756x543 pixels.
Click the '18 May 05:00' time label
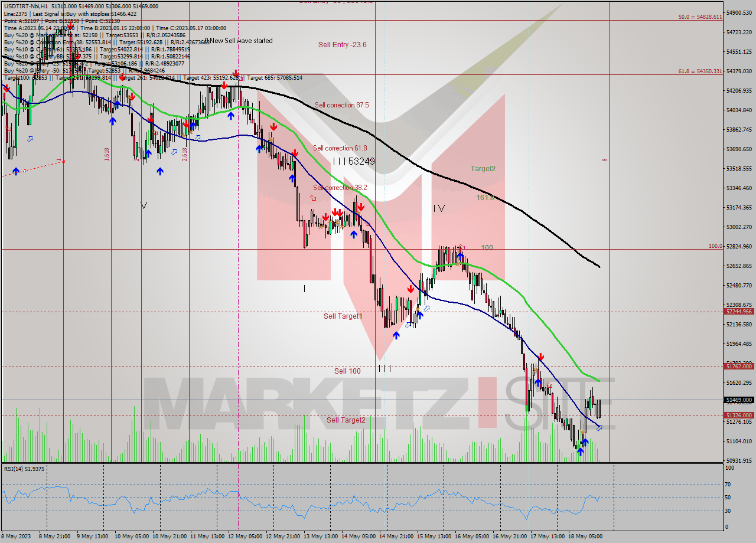(x=586, y=536)
